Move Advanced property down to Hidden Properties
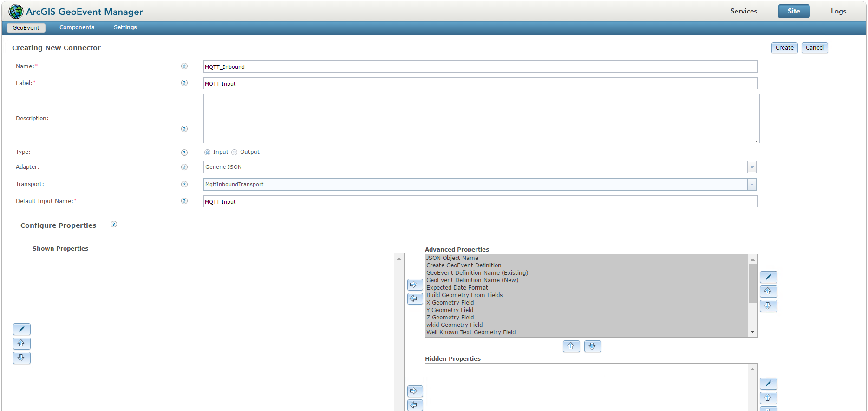 pyautogui.click(x=593, y=346)
